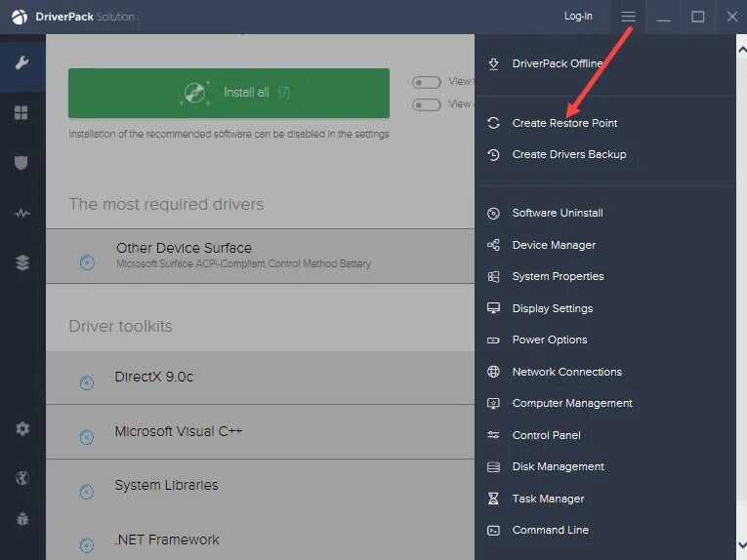
Task: Click the Create Drivers Backup clock icon
Action: coord(493,154)
